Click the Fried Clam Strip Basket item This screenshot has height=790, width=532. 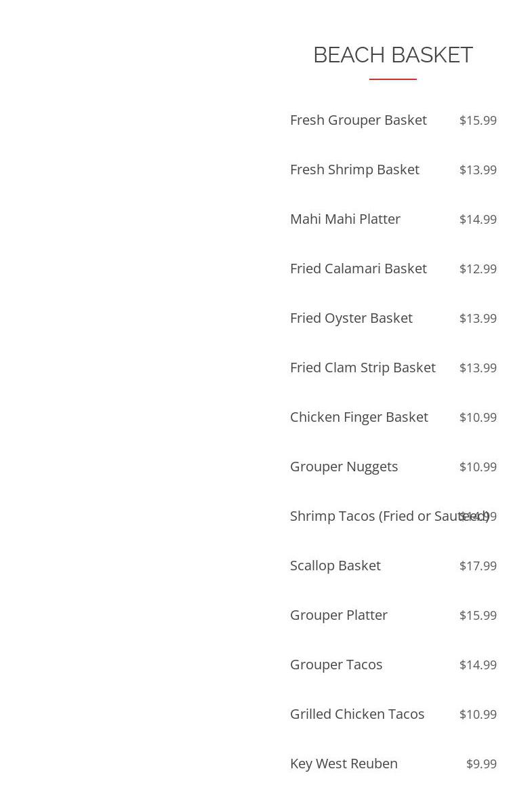(363, 368)
